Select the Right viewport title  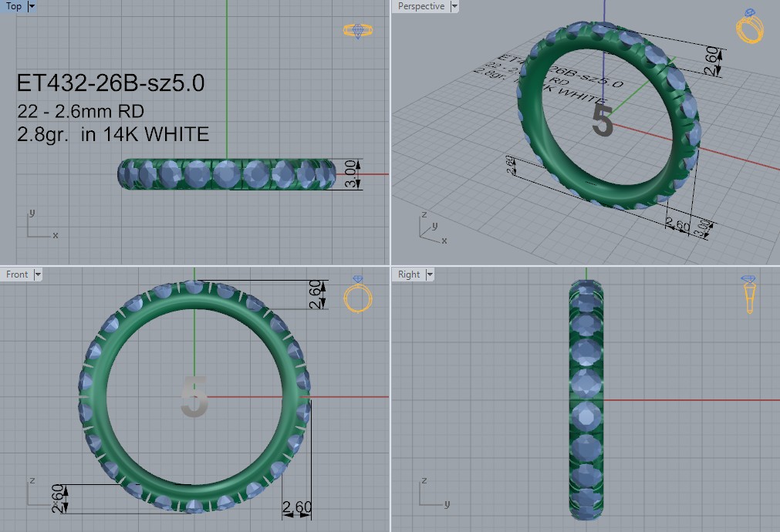[409, 274]
